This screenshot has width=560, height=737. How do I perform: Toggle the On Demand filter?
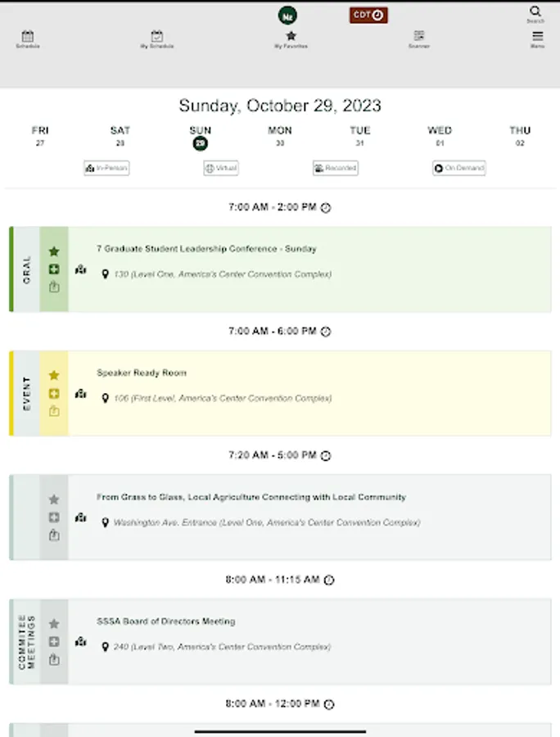point(459,168)
